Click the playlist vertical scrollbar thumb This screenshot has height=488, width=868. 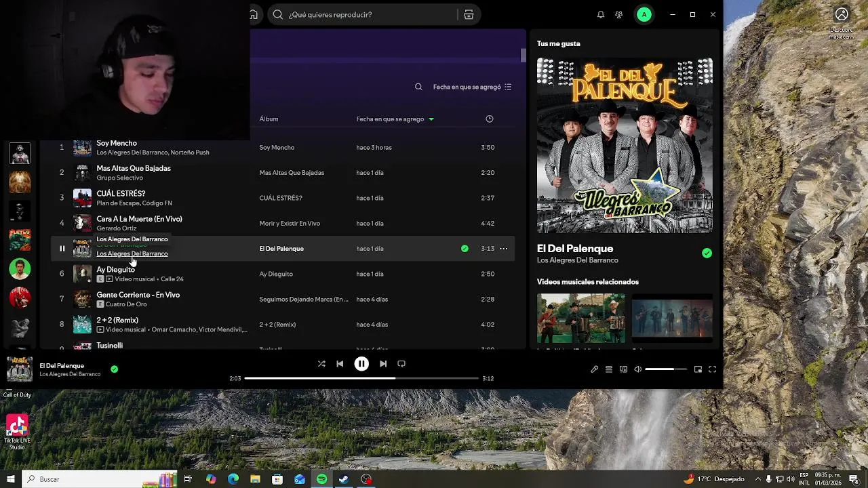524,55
